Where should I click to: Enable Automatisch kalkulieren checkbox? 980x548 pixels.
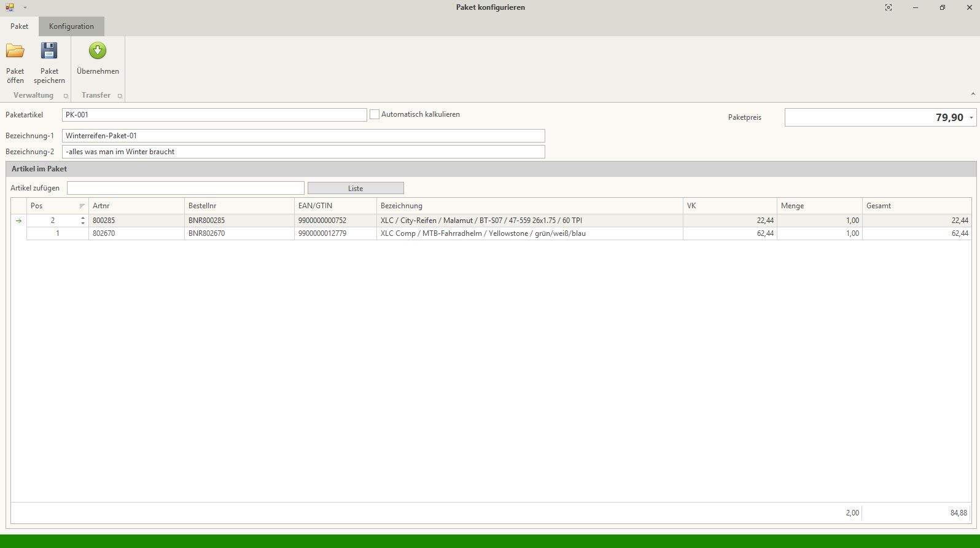coord(375,114)
